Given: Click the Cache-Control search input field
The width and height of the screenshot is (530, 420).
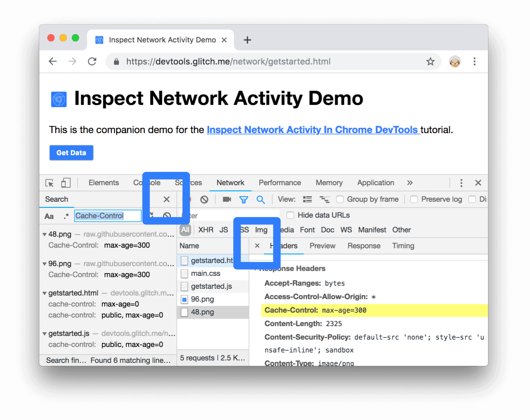Looking at the screenshot, I should coord(108,216).
